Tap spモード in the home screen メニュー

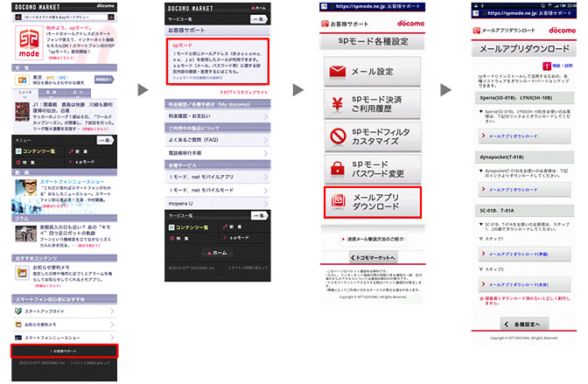pos(82,162)
